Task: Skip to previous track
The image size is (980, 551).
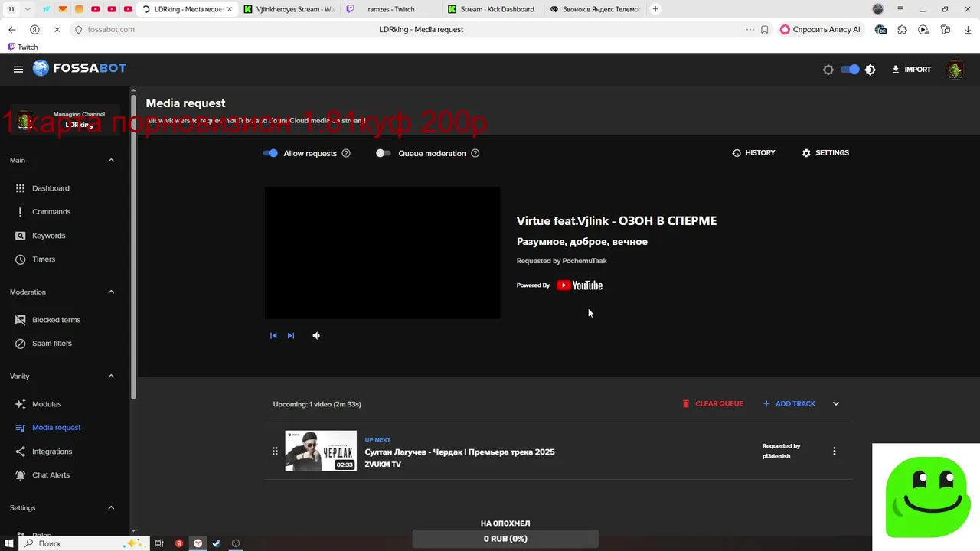Action: [273, 336]
